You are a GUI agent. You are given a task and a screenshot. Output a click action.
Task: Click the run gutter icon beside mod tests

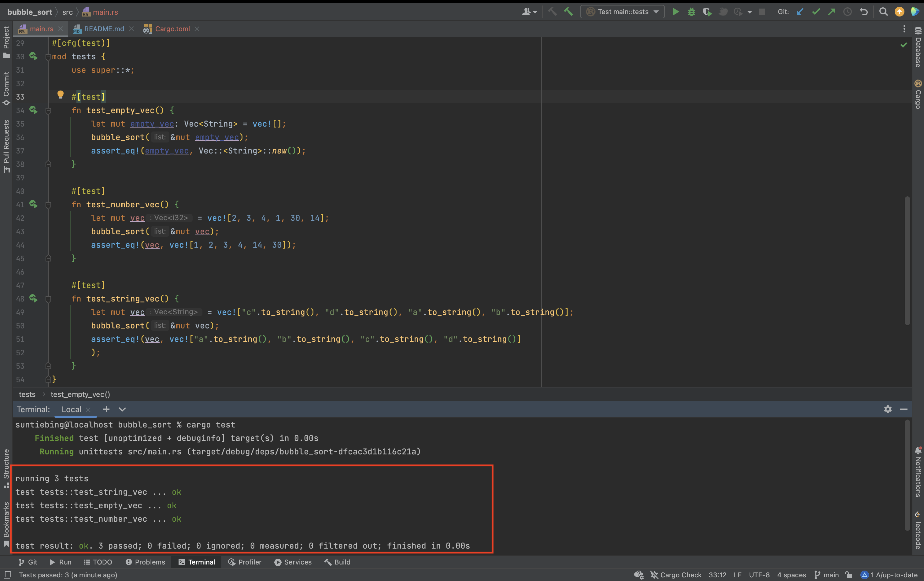pos(33,56)
